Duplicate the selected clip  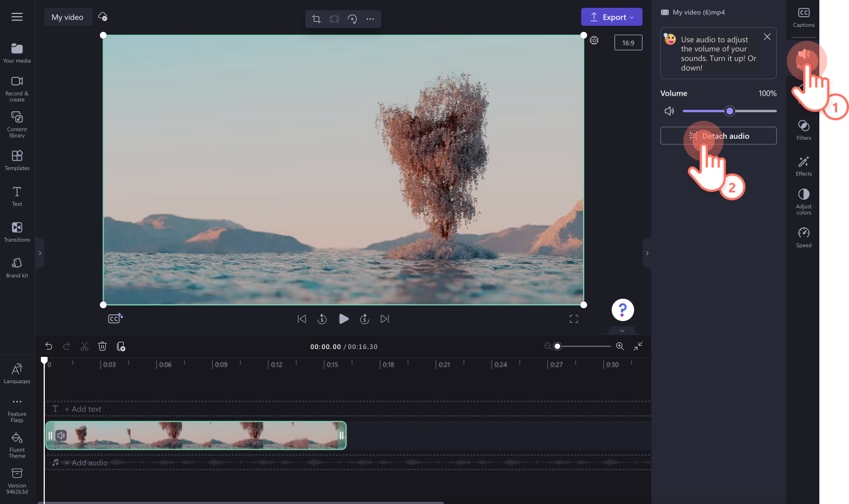click(x=121, y=346)
